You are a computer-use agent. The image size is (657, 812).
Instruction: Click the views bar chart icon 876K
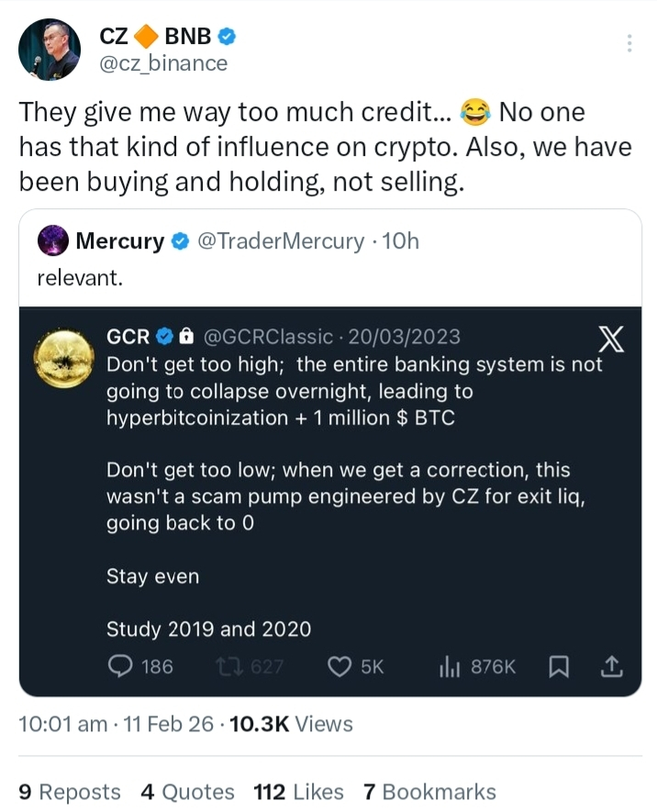pos(451,667)
